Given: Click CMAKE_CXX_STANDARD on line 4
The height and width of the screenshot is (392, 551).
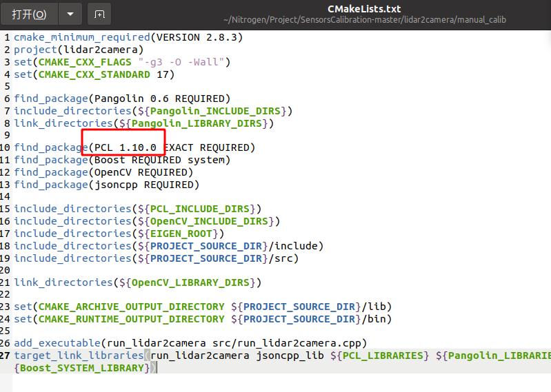Looking at the screenshot, I should coord(94,74).
